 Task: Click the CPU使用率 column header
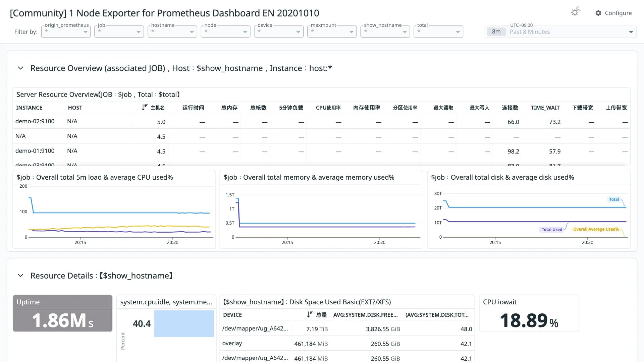(x=328, y=108)
